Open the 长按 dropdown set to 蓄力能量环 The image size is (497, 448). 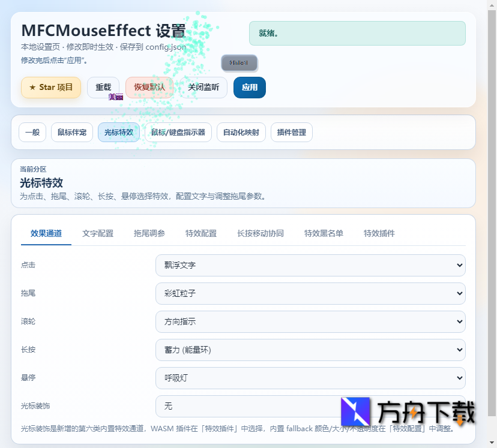(311, 350)
